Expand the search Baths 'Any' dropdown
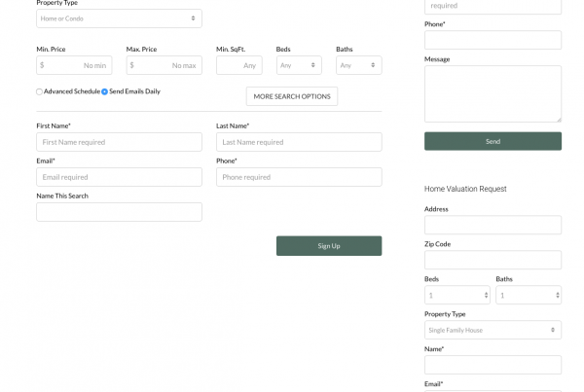This screenshot has width=584, height=392. 358,65
